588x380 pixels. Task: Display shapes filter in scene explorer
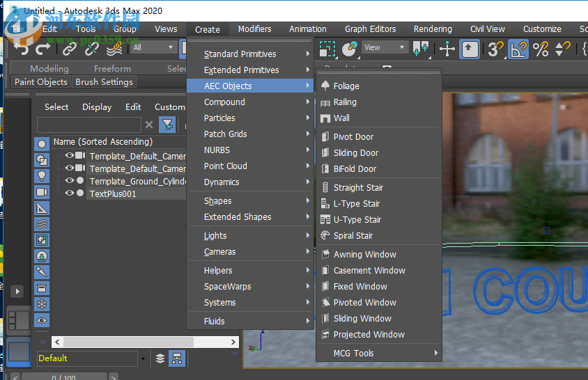(x=42, y=160)
